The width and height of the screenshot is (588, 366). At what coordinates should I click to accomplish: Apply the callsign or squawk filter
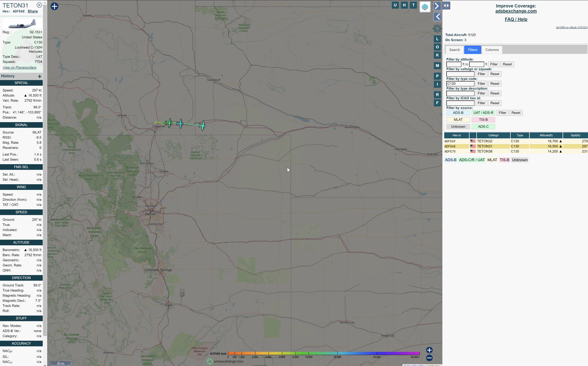coord(481,74)
